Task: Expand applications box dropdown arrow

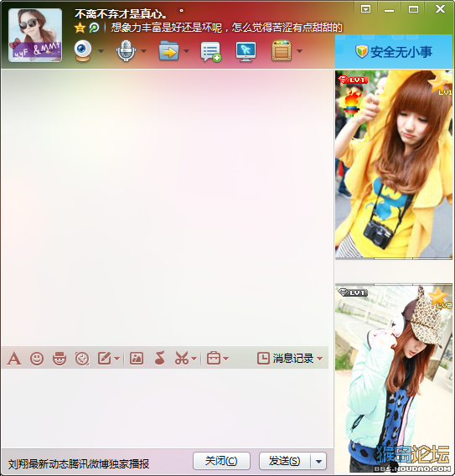Action: click(300, 51)
